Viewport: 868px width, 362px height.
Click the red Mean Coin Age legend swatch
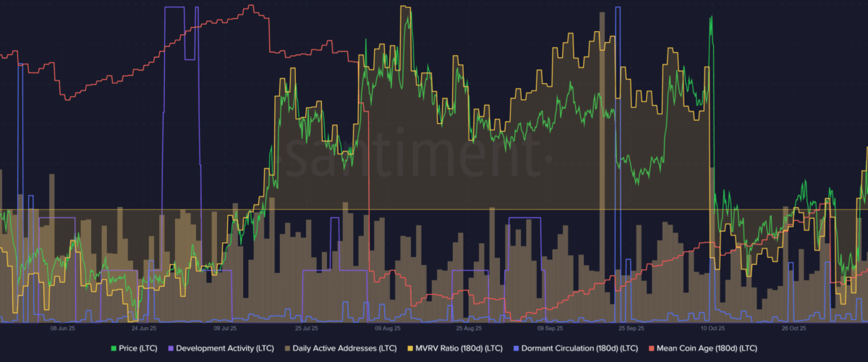coord(651,348)
